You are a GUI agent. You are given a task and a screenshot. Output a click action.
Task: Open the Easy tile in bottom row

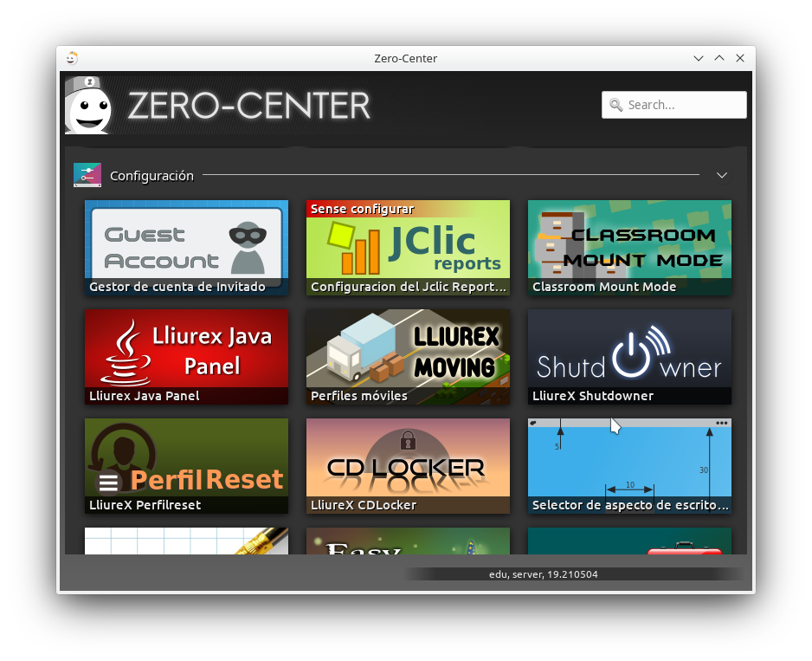click(408, 541)
